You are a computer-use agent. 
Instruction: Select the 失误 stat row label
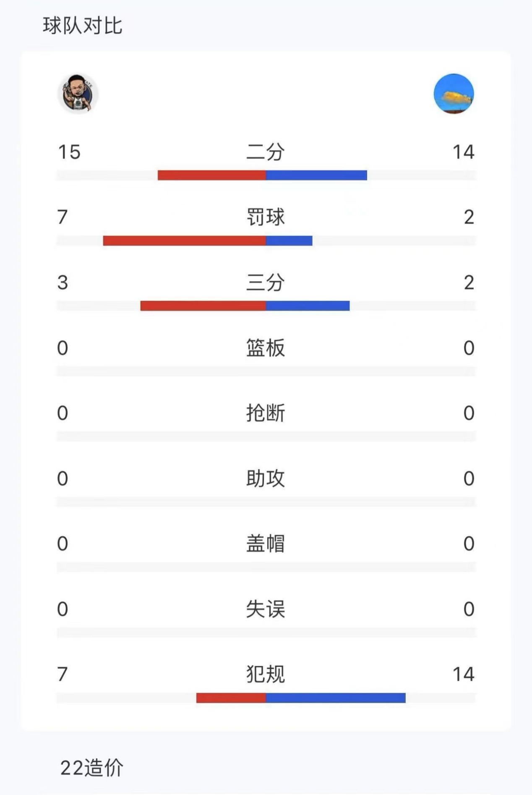[266, 609]
